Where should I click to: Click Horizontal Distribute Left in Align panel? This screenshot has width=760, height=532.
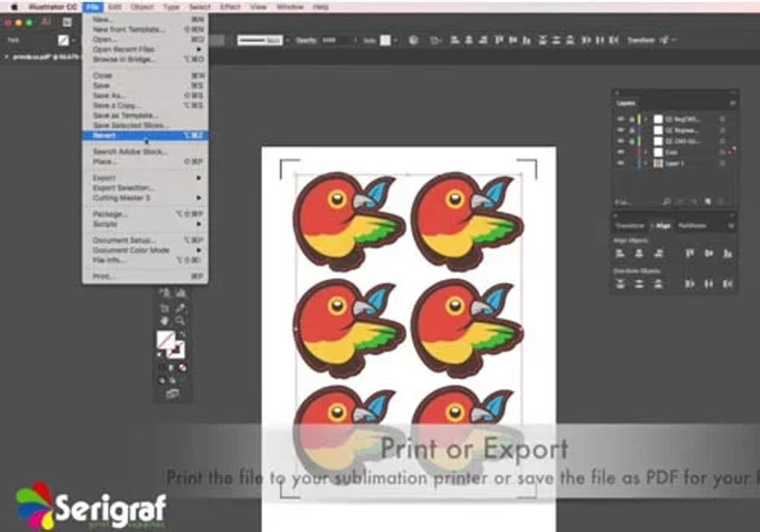click(x=690, y=284)
